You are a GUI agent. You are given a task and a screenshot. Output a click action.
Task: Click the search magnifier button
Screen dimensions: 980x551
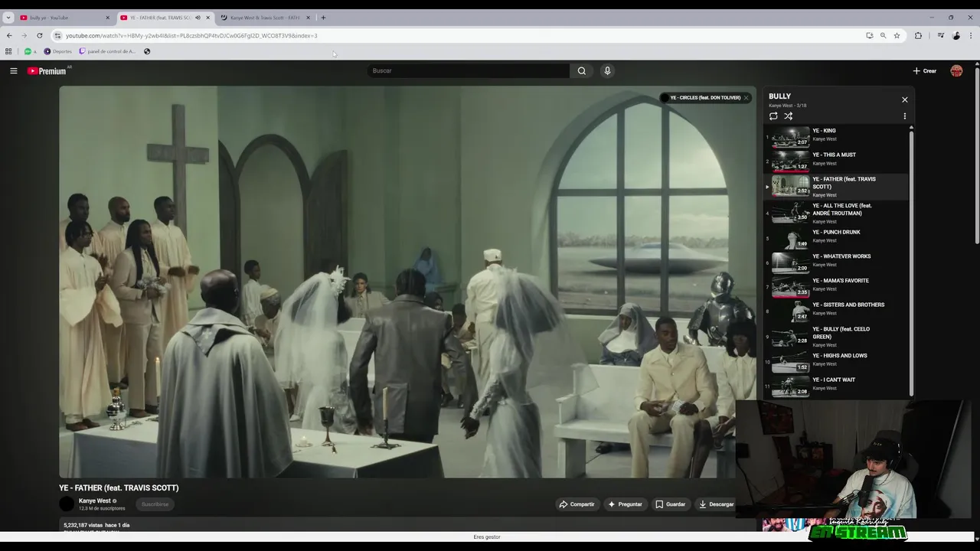[582, 70]
